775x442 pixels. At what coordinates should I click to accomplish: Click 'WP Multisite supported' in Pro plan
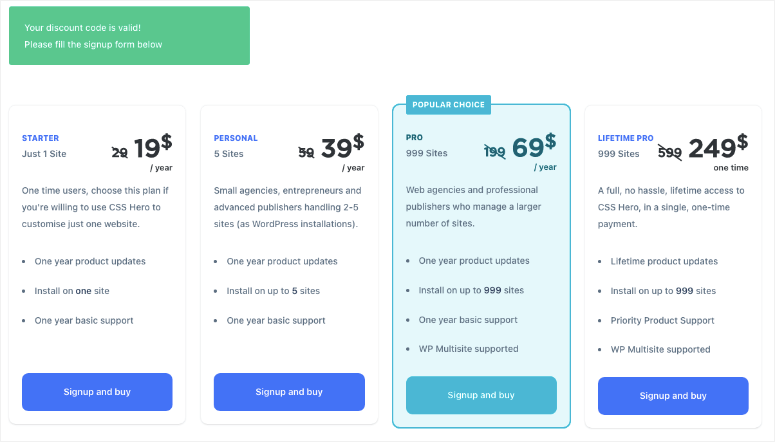click(469, 349)
